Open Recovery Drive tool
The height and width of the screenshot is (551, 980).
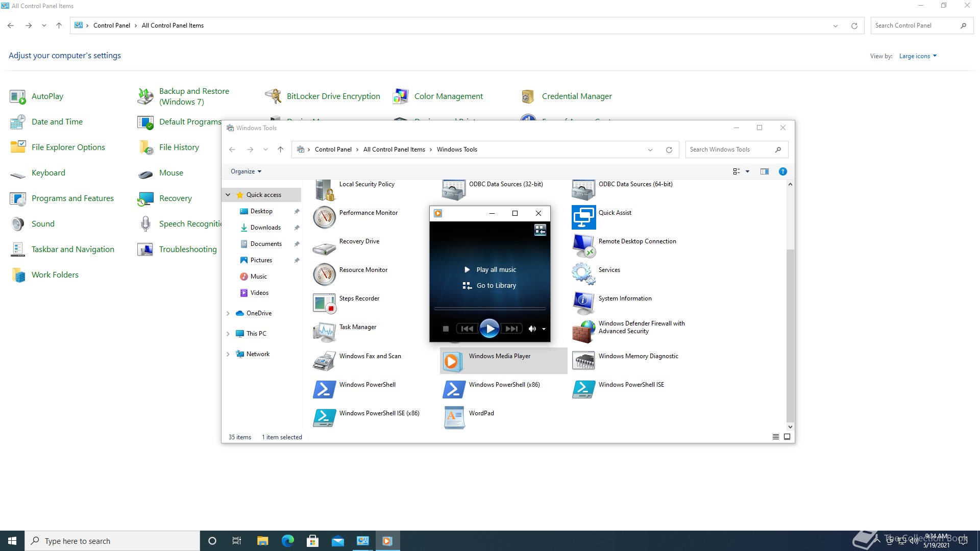(347, 246)
